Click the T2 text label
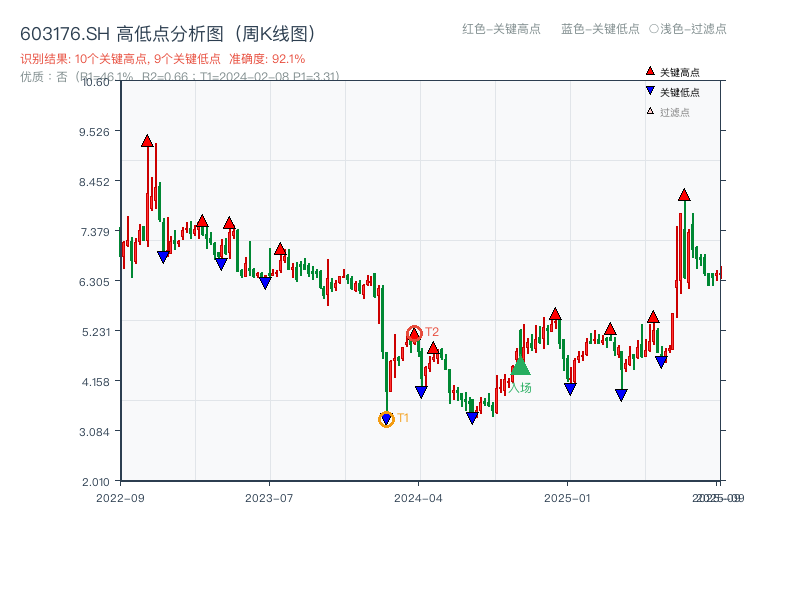 tap(432, 332)
